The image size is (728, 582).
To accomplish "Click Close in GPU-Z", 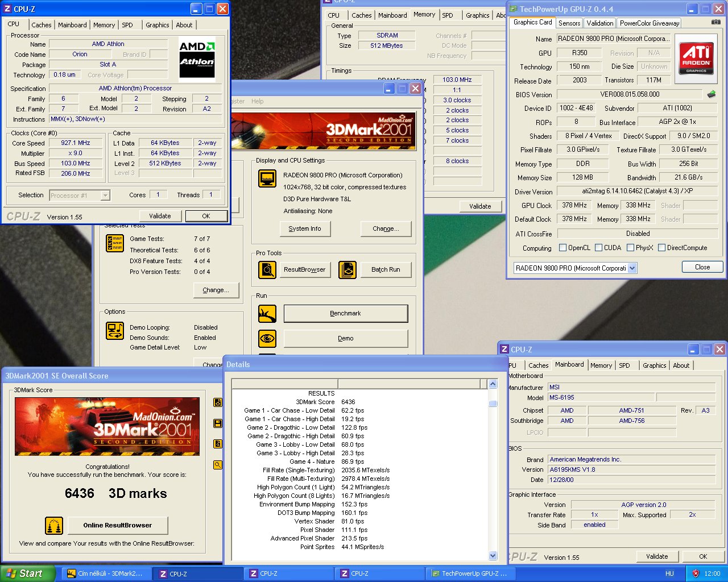I will [702, 267].
